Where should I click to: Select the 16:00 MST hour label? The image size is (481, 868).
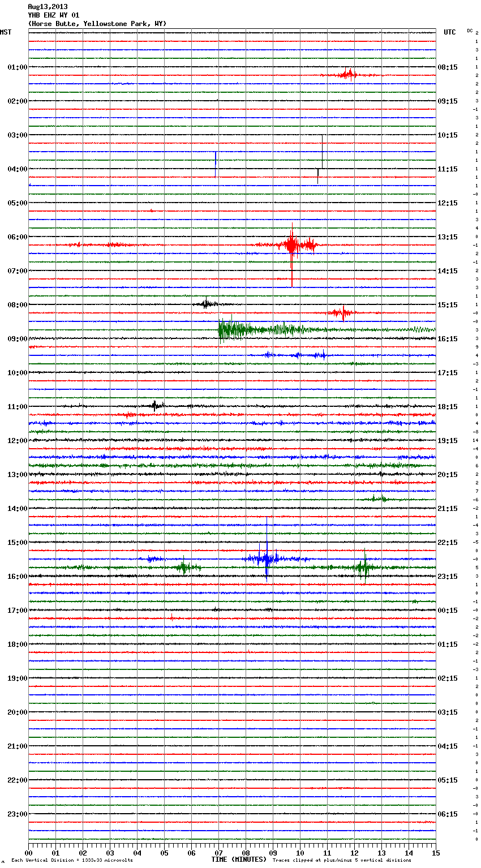(x=18, y=577)
